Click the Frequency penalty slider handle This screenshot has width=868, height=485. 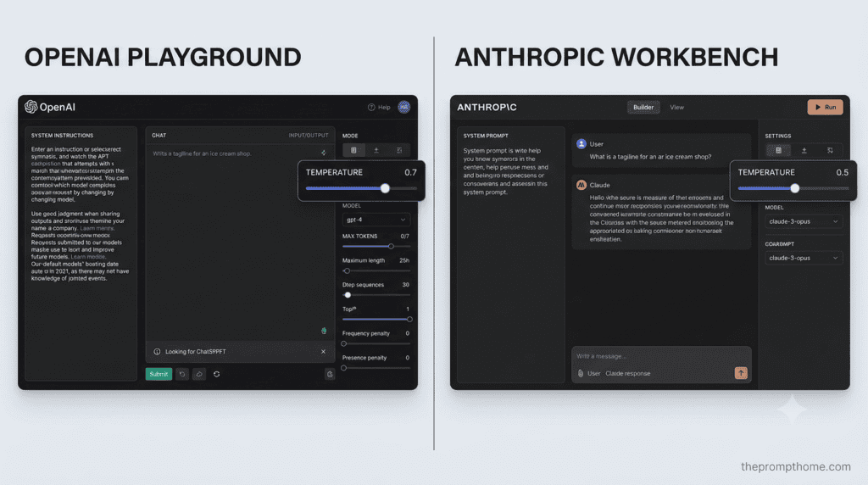point(344,343)
